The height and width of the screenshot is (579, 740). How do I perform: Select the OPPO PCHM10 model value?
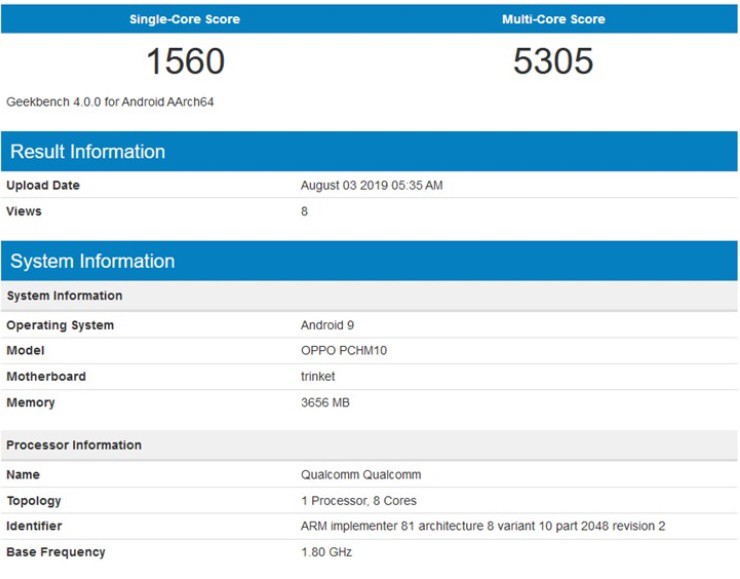pyautogui.click(x=344, y=351)
